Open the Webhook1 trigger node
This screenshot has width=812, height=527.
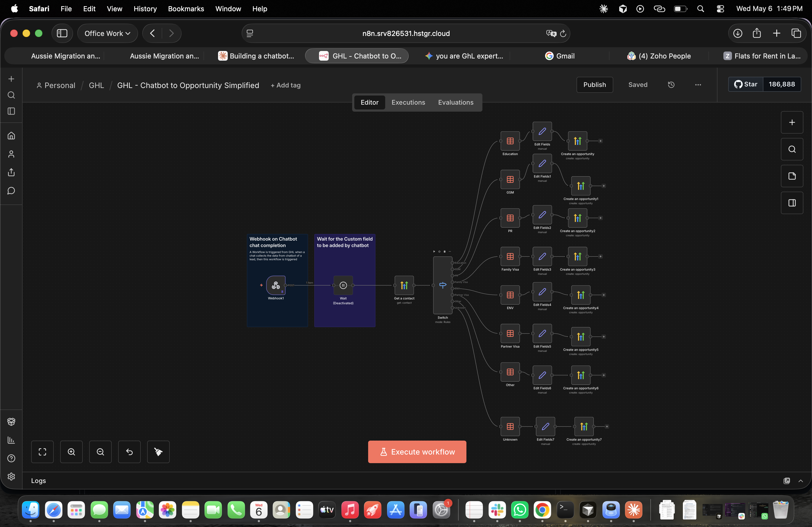point(276,285)
